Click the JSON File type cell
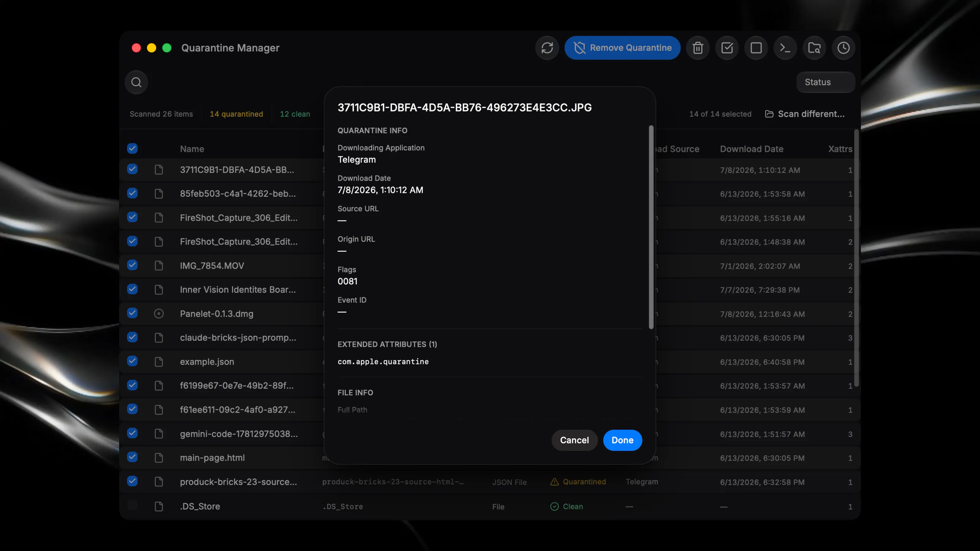The height and width of the screenshot is (551, 980). click(509, 482)
